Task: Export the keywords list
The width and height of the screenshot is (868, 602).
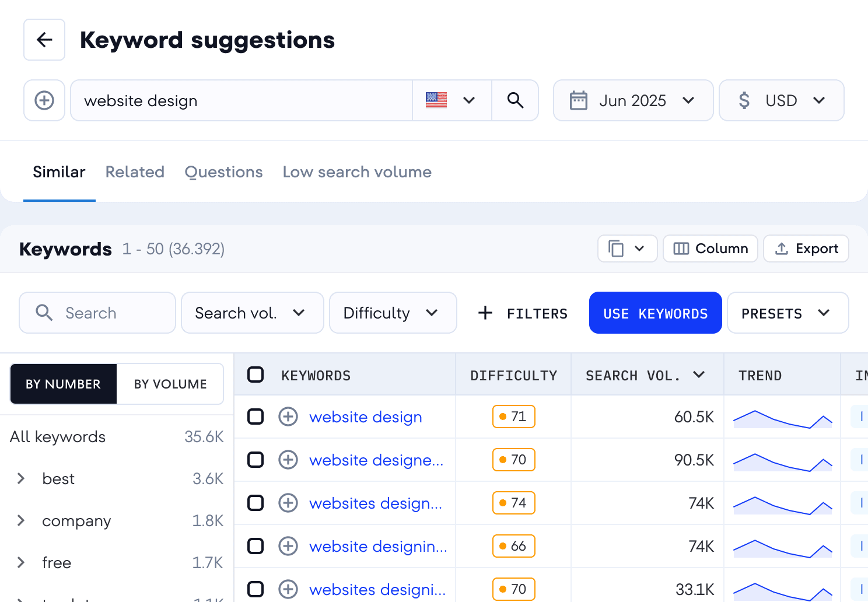Action: [x=806, y=249]
